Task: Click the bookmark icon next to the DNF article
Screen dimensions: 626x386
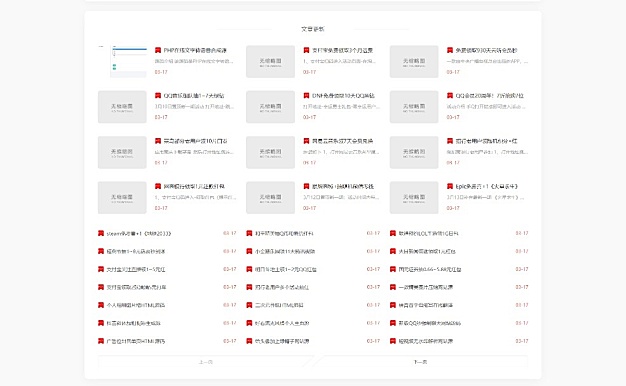Action: point(306,96)
